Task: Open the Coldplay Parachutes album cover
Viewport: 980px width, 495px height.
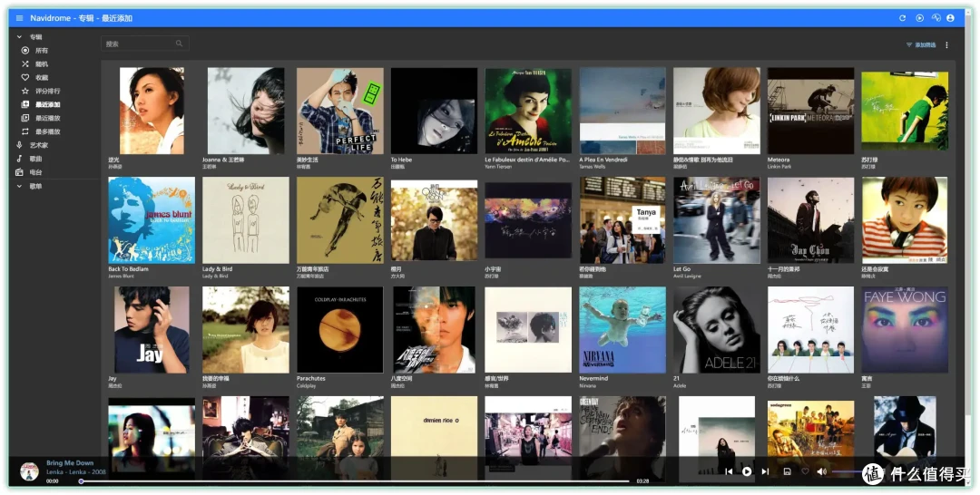Action: coord(340,330)
